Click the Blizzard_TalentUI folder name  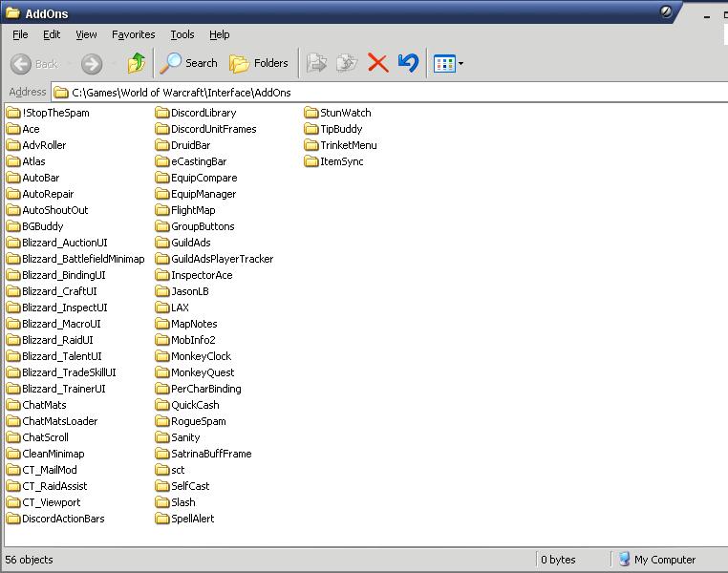62,356
